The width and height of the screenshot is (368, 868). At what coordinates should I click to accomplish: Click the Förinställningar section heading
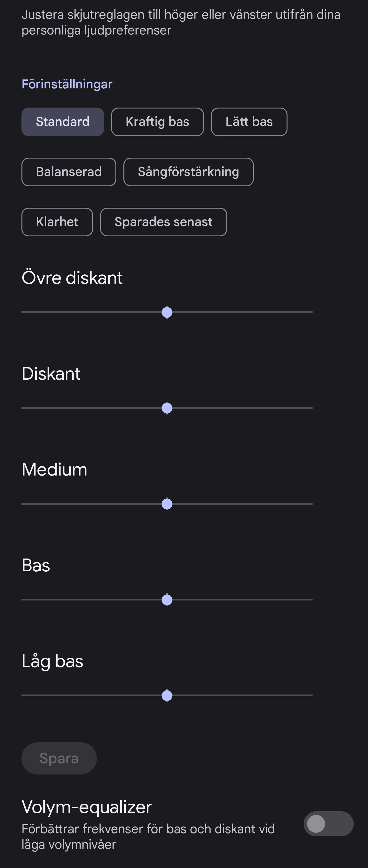tap(67, 84)
